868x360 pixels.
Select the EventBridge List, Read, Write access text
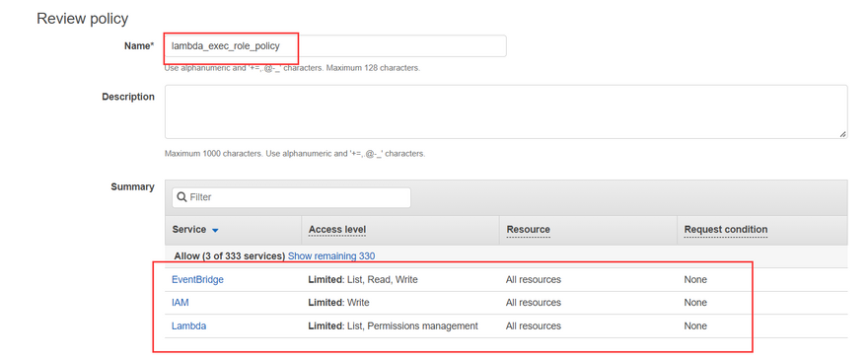(383, 280)
